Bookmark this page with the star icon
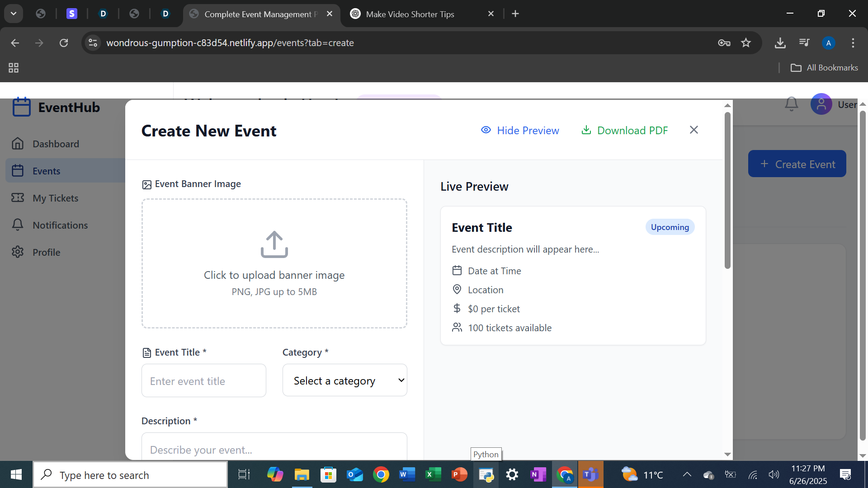This screenshot has height=488, width=868. coord(746,43)
